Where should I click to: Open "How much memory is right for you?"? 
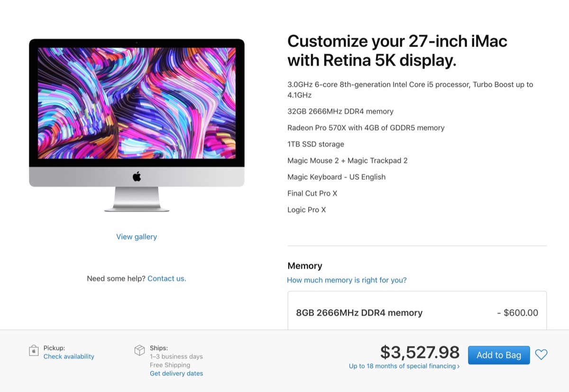347,280
